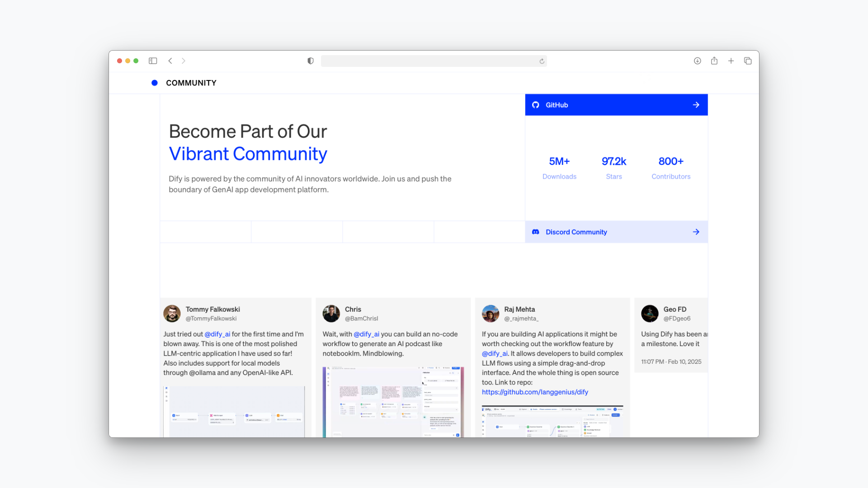Viewport: 868px width, 488px height.
Task: Focus the browser address bar
Action: coord(434,61)
